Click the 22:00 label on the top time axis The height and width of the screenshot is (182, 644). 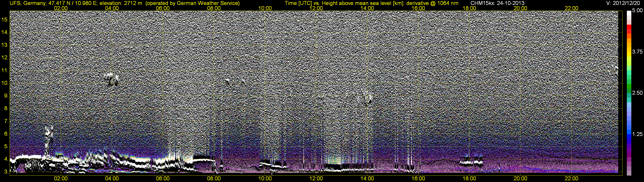point(571,8)
